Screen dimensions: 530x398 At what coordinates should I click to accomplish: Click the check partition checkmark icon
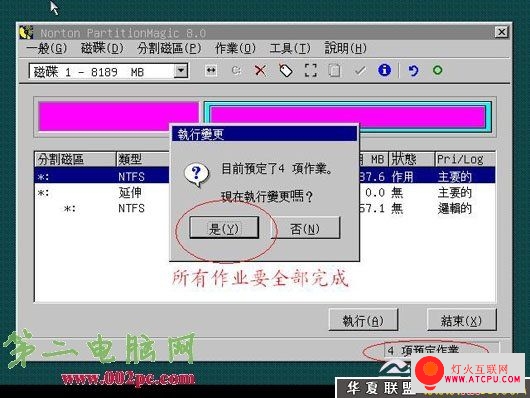[x=360, y=70]
